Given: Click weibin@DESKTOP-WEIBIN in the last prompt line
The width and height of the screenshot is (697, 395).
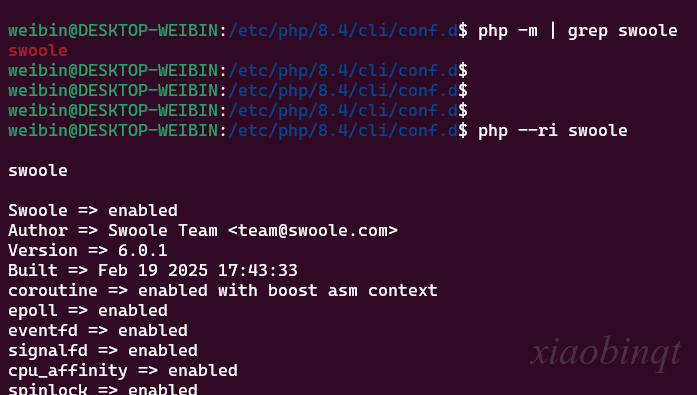Looking at the screenshot, I should pyautogui.click(x=113, y=131).
